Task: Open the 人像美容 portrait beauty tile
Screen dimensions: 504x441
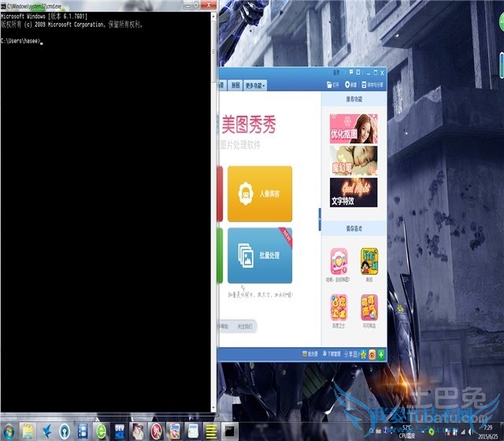Action: 260,194
